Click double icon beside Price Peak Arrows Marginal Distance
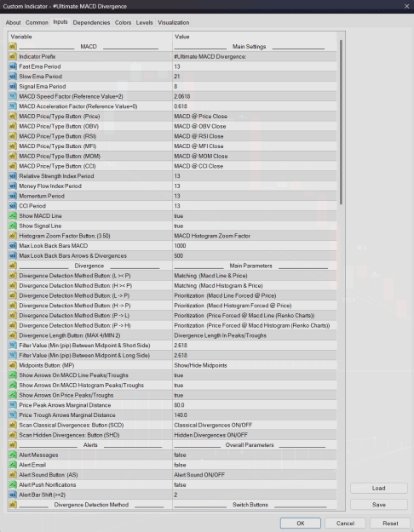414x532 pixels. point(13,405)
